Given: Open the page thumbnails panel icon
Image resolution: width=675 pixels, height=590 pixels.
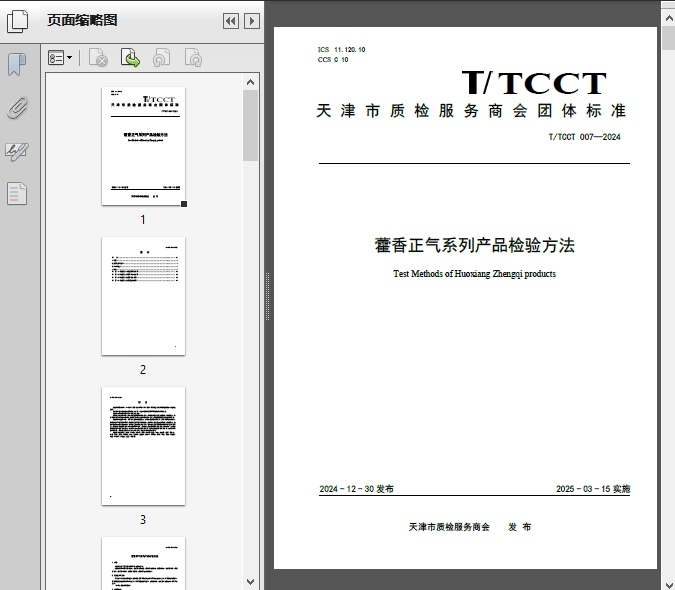Looking at the screenshot, I should [17, 20].
